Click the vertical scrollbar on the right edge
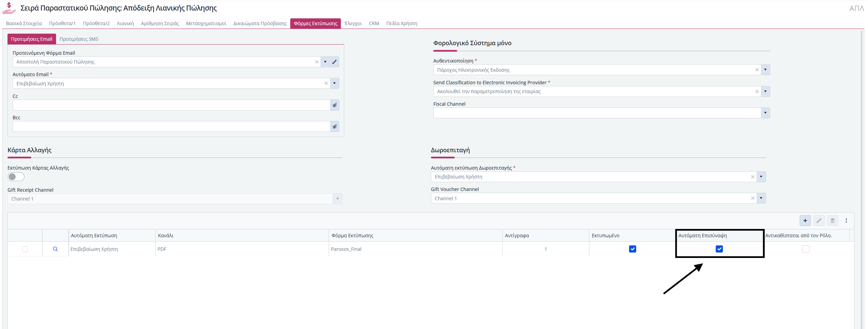868x329 pixels. (862, 170)
